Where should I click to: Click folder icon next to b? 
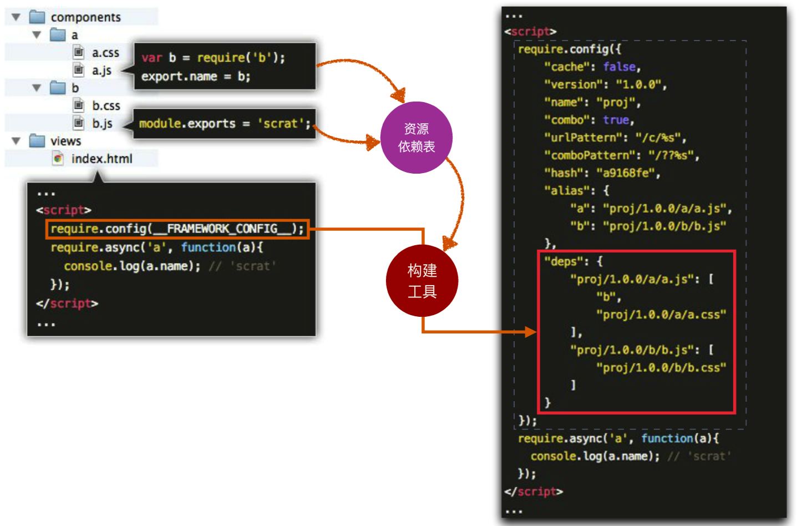[58, 88]
